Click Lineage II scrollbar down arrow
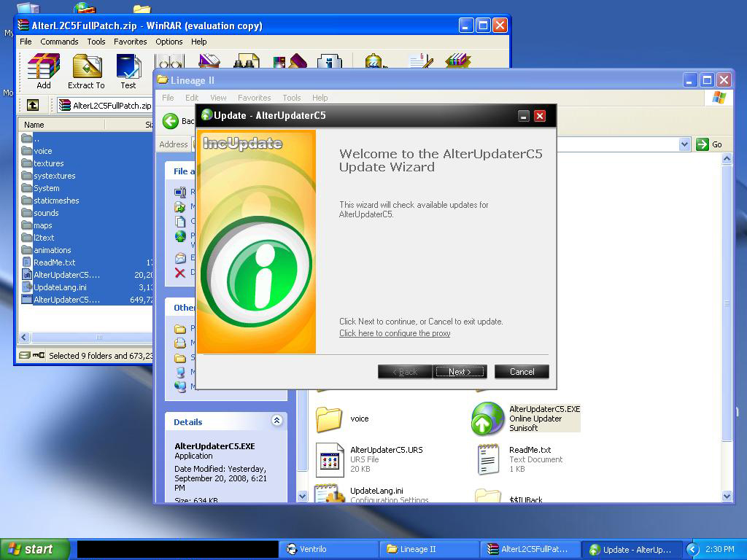Viewport: 747px width, 560px height. [x=727, y=496]
